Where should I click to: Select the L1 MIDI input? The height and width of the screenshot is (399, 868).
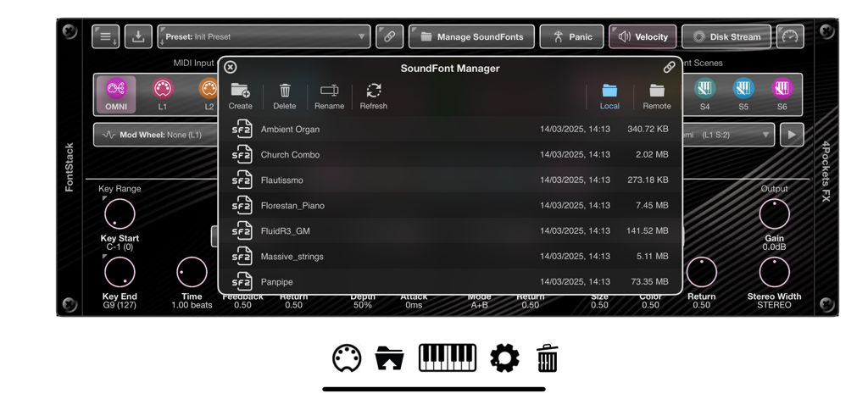(x=162, y=94)
